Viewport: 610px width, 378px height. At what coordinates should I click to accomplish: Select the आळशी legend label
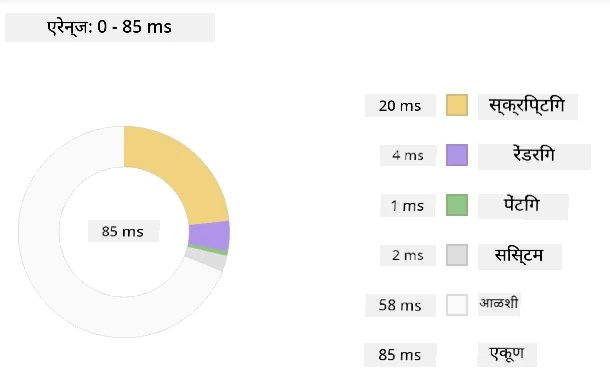click(x=499, y=303)
